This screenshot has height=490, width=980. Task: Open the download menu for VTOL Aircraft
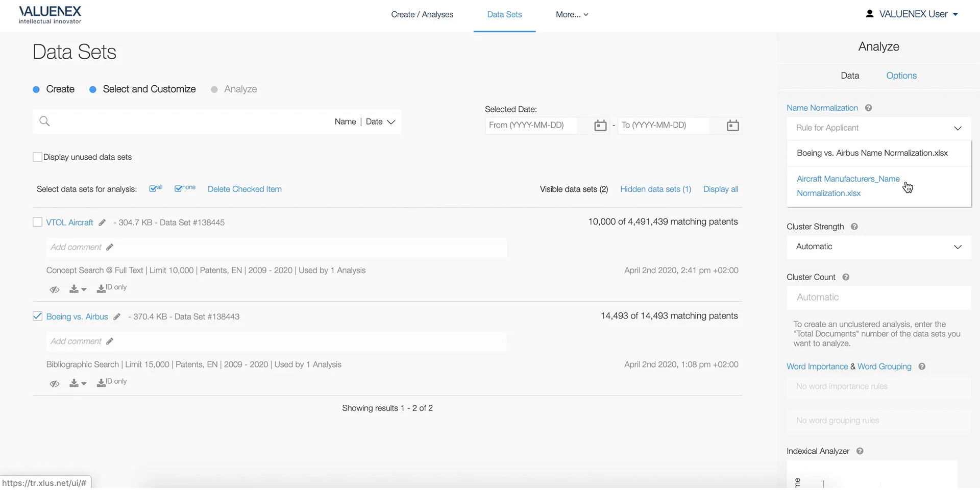[78, 289]
